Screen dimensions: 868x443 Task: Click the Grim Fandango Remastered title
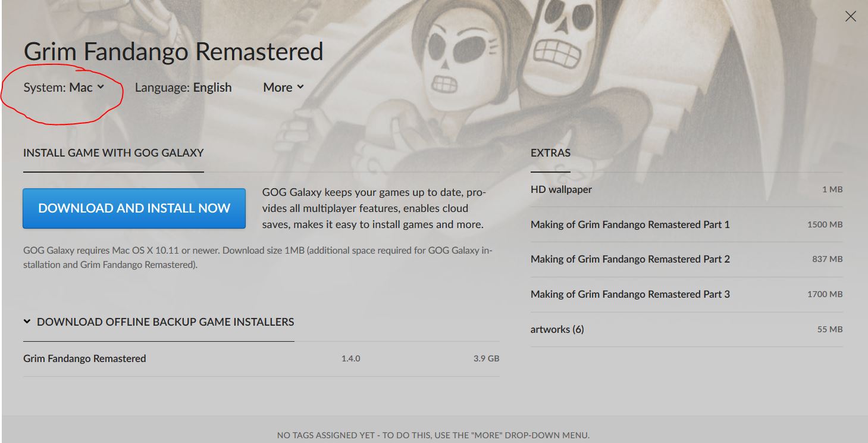pyautogui.click(x=173, y=52)
